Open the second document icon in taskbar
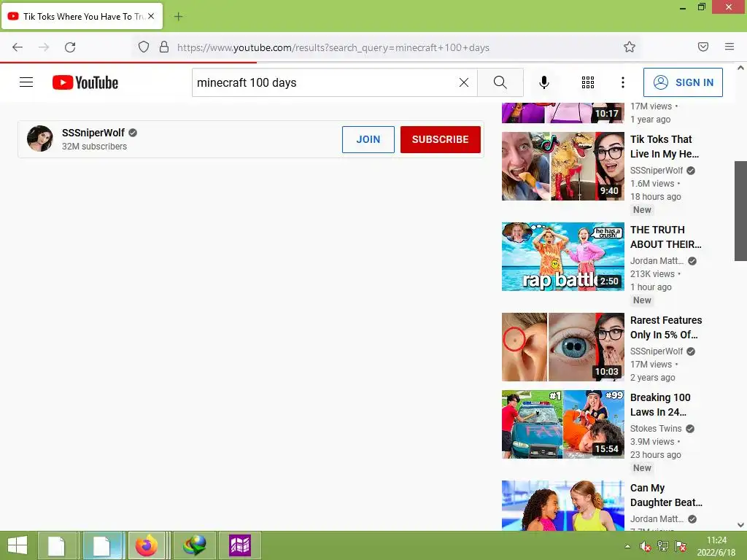The width and height of the screenshot is (747, 560). 102,545
